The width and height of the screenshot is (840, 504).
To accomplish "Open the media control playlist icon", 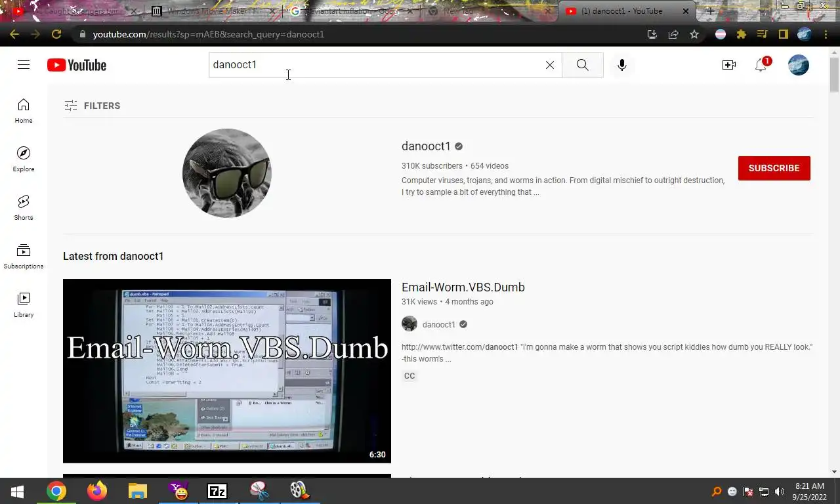I will 762,34.
